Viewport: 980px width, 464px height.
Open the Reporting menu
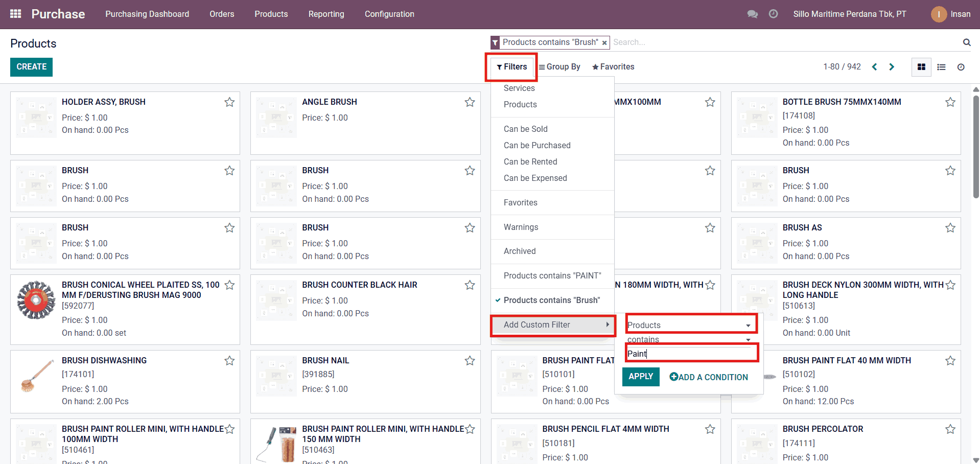click(326, 14)
